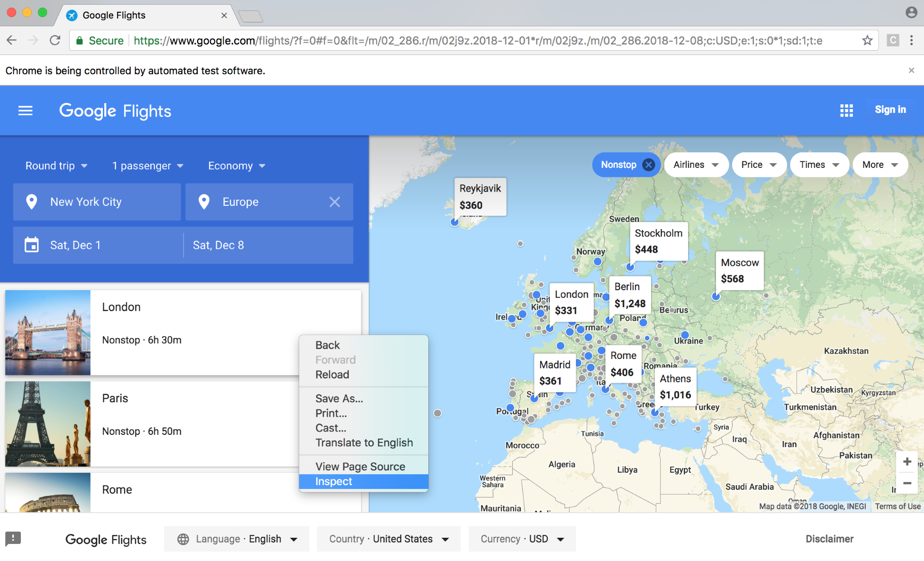Click the Stockholm $448 map label
924x561 pixels.
click(x=659, y=241)
